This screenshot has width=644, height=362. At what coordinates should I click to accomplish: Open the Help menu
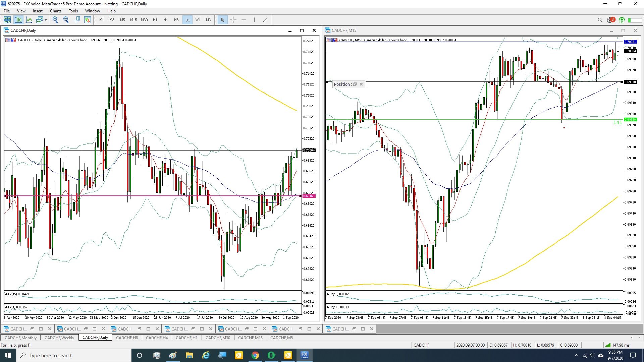111,11
